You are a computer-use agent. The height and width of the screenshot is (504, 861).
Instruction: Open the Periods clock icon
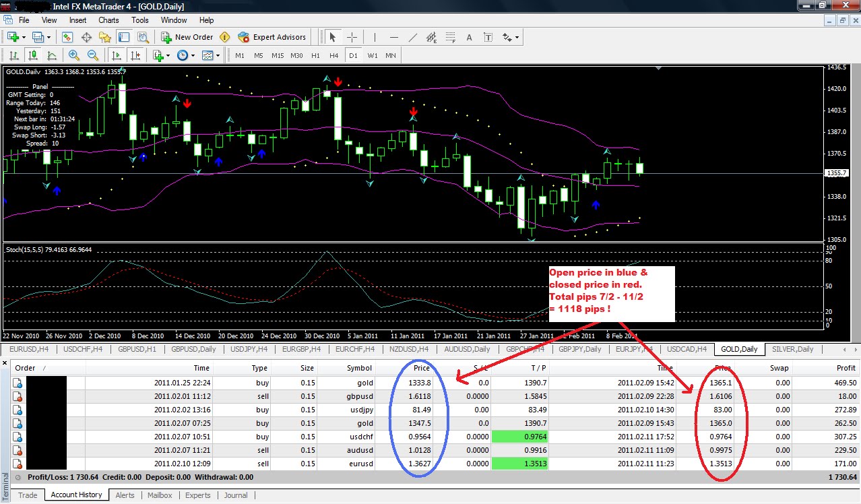coord(182,55)
